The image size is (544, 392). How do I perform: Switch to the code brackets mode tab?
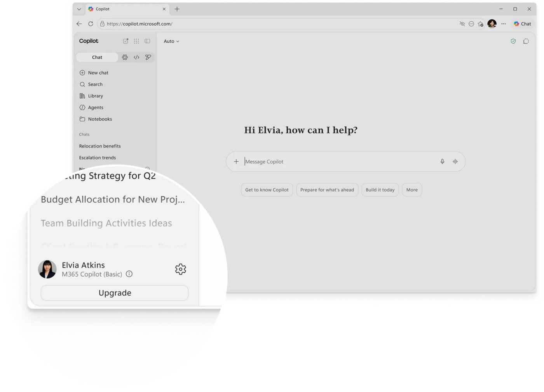pos(136,57)
